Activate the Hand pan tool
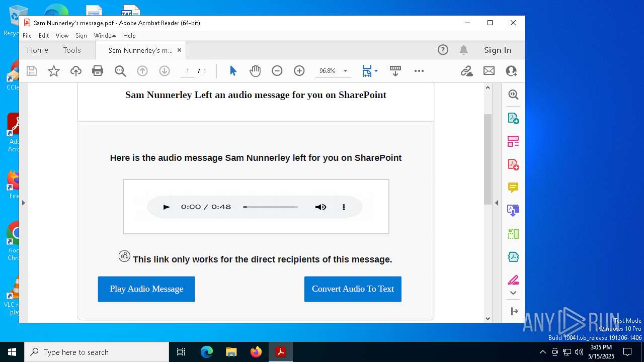The width and height of the screenshot is (644, 362). coord(255,71)
